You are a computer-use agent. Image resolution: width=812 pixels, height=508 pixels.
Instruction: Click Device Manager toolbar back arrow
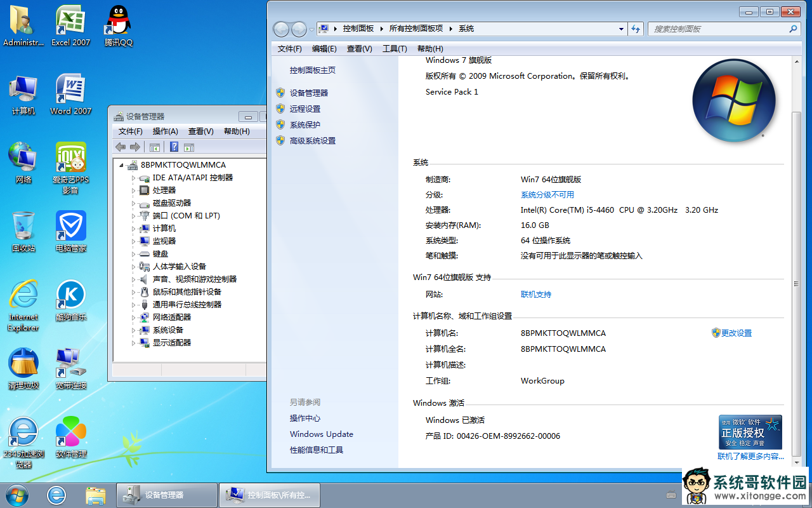coord(121,147)
